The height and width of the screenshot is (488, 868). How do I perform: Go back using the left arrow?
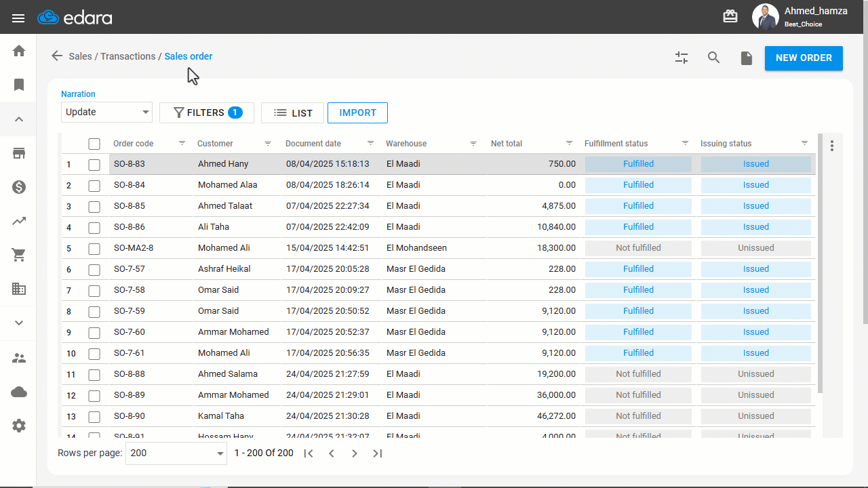click(57, 56)
